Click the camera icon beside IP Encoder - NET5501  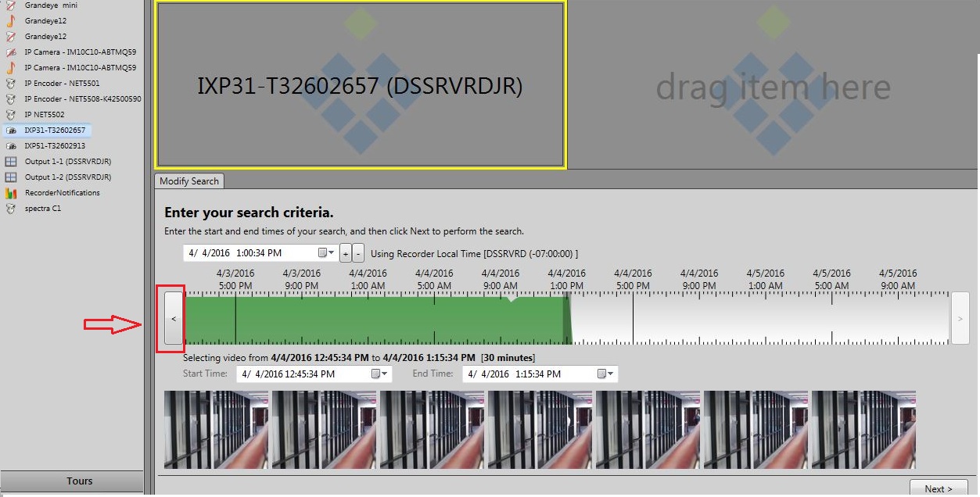[11, 84]
